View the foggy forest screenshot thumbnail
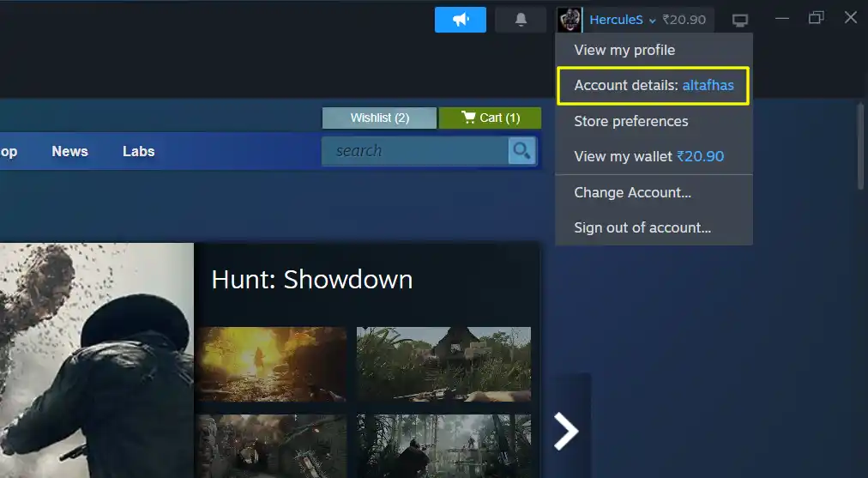 443,446
